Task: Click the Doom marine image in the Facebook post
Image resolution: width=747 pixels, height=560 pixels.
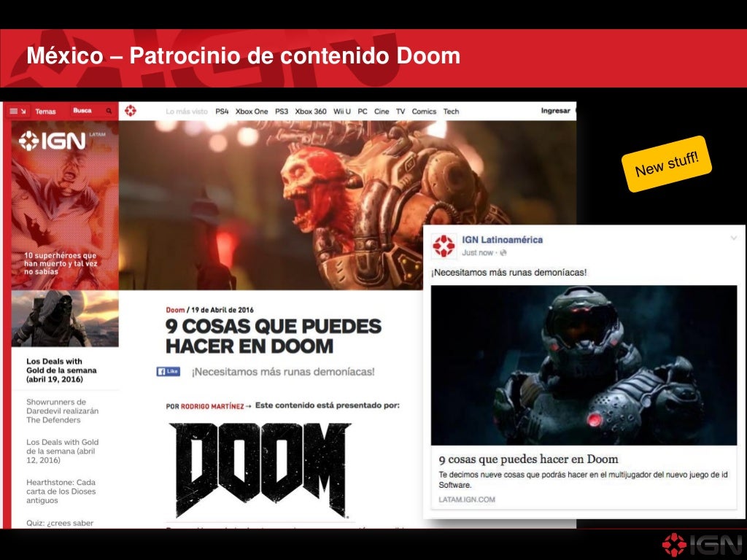Action: click(x=584, y=365)
